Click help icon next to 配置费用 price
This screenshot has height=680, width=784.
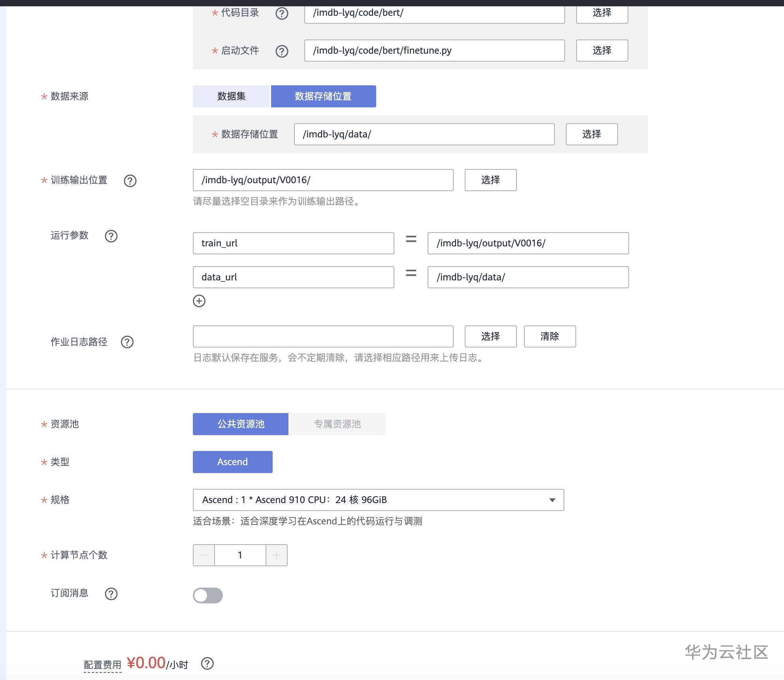tap(207, 663)
